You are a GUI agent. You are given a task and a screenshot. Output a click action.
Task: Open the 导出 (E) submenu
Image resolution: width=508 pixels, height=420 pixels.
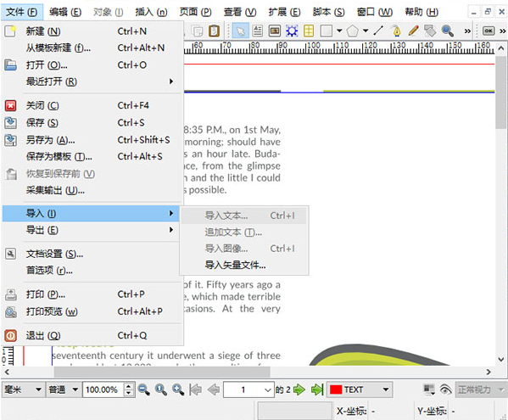(91, 230)
